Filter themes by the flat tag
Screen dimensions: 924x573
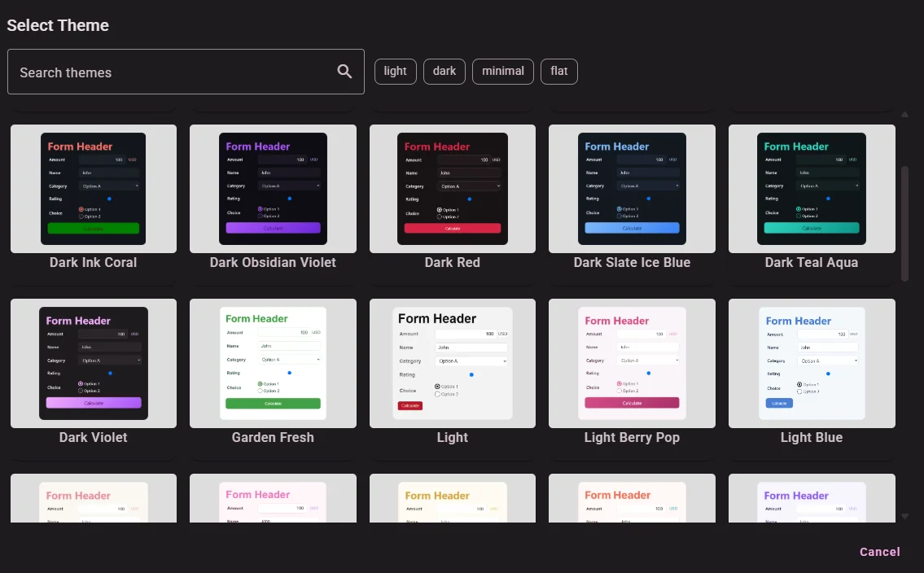[559, 72]
